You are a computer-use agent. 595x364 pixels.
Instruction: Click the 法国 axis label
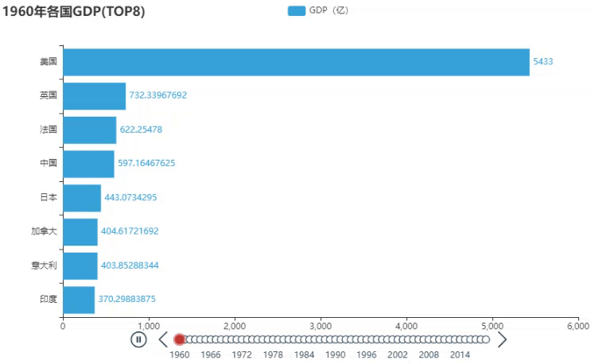click(49, 130)
